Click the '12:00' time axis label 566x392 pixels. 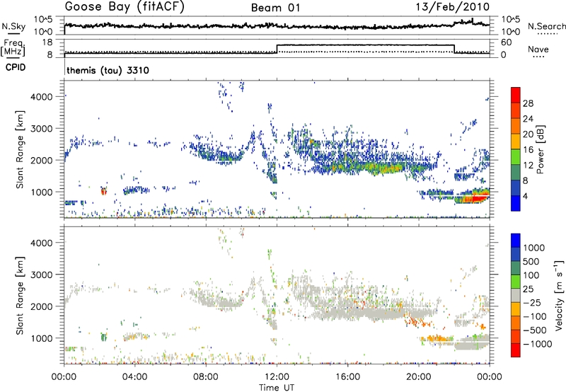[x=277, y=377]
